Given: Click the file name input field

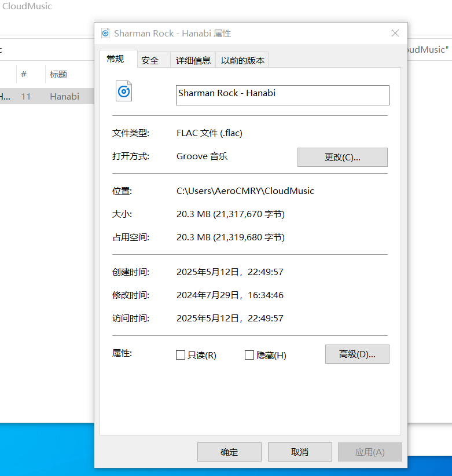Looking at the screenshot, I should (282, 95).
